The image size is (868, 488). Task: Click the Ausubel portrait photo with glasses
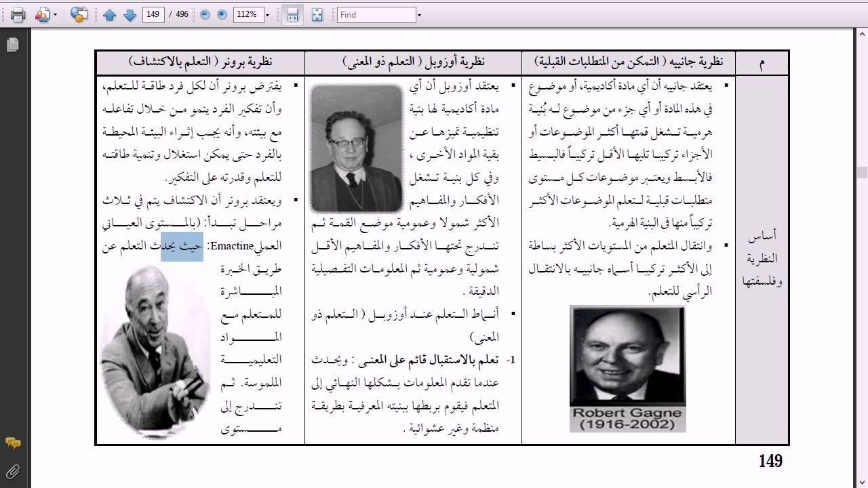click(355, 148)
